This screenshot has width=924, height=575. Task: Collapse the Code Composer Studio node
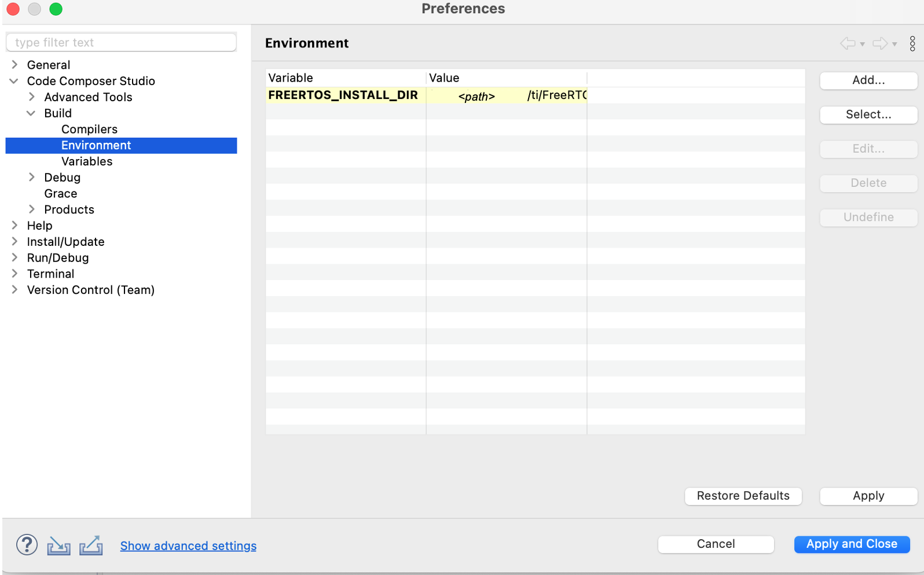click(x=14, y=81)
